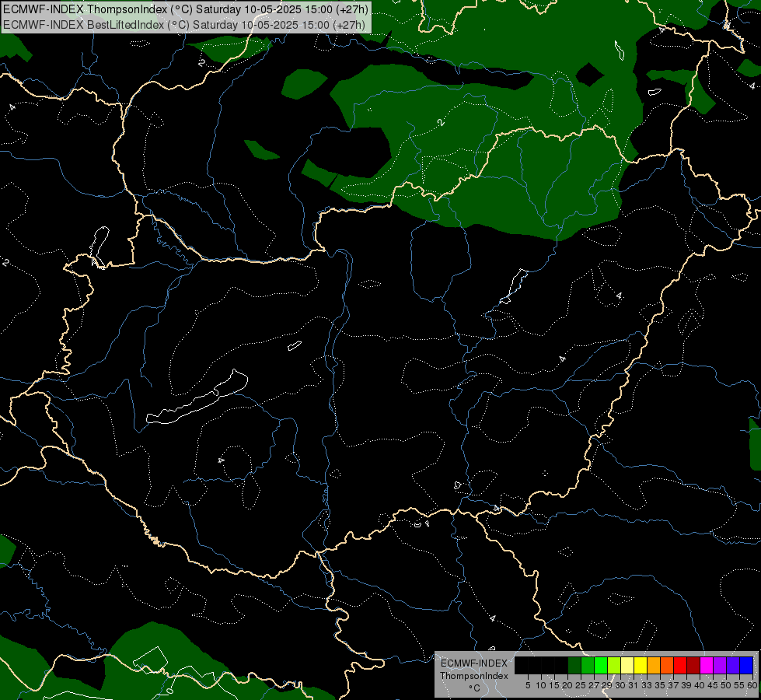Click the °C unit label in legend
761x700 pixels.
coord(474,688)
